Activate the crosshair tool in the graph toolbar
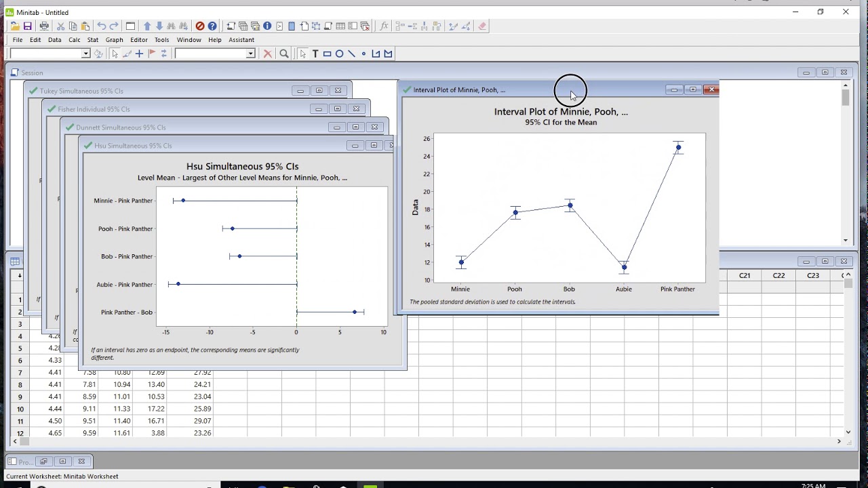Image resolution: width=868 pixels, height=488 pixels. coord(139,54)
